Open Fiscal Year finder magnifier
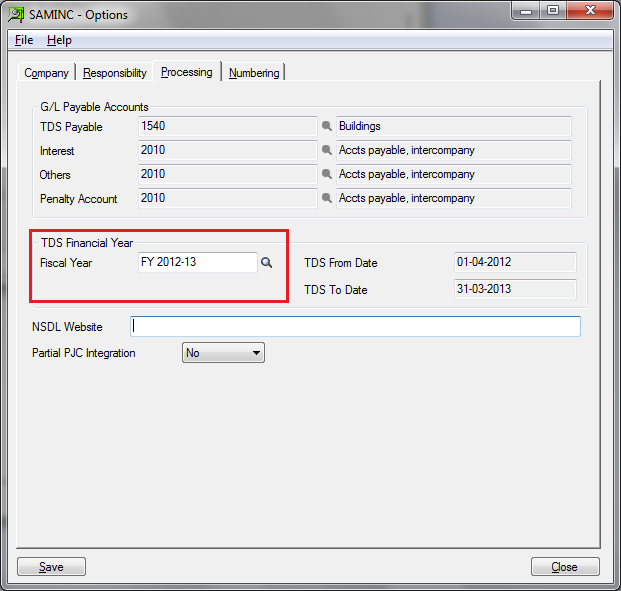The width and height of the screenshot is (621, 591). click(x=267, y=262)
